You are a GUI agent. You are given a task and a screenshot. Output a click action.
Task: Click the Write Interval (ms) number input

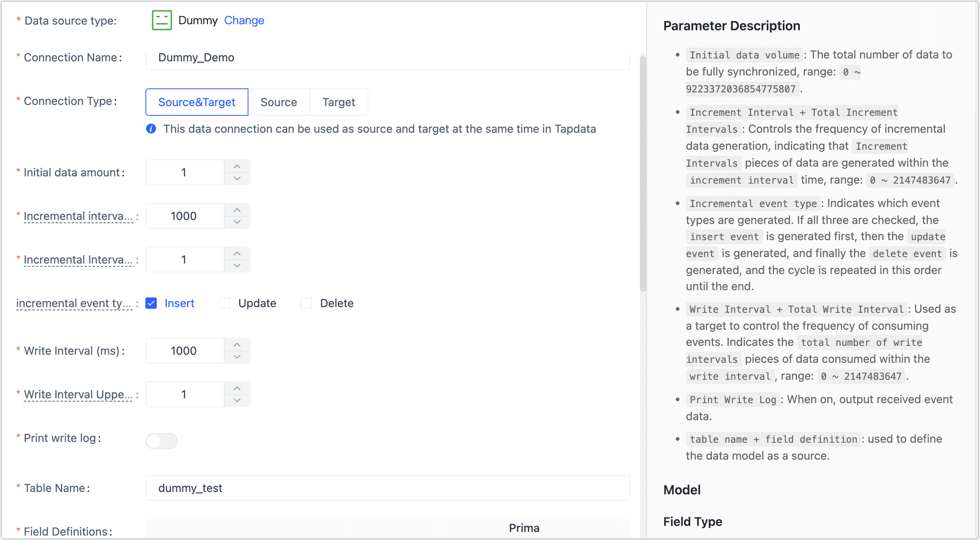tap(184, 351)
